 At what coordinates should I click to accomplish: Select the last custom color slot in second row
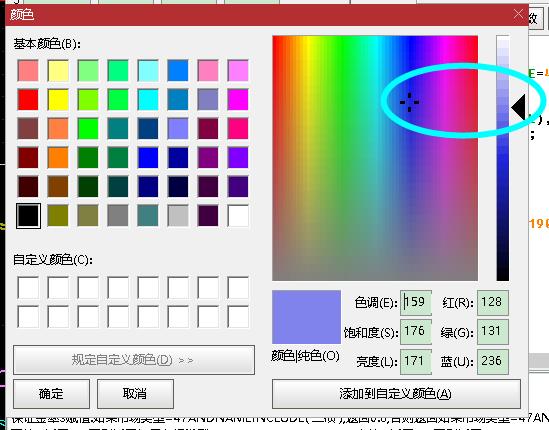[238, 317]
